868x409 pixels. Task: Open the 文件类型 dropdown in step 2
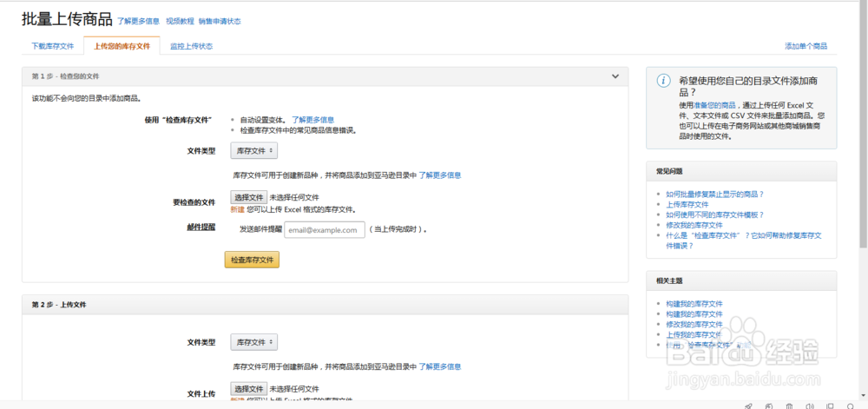click(x=253, y=342)
